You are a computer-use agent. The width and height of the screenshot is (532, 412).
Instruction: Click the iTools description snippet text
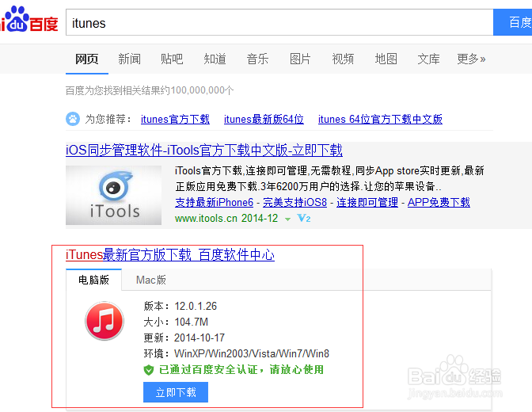click(x=329, y=178)
